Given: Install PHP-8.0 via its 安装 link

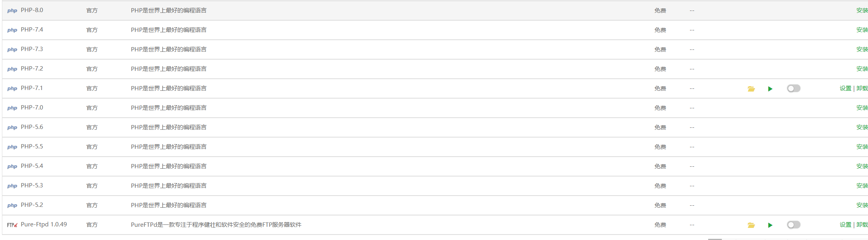Looking at the screenshot, I should point(862,11).
